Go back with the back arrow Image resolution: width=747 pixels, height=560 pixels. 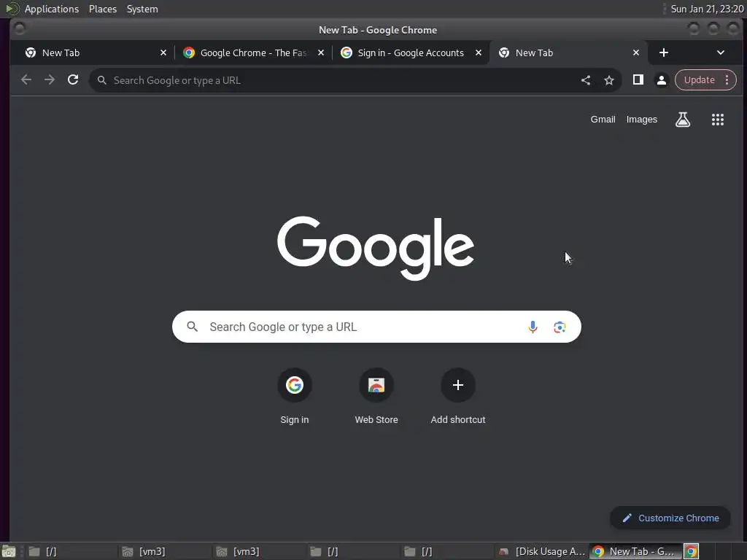pyautogui.click(x=26, y=80)
